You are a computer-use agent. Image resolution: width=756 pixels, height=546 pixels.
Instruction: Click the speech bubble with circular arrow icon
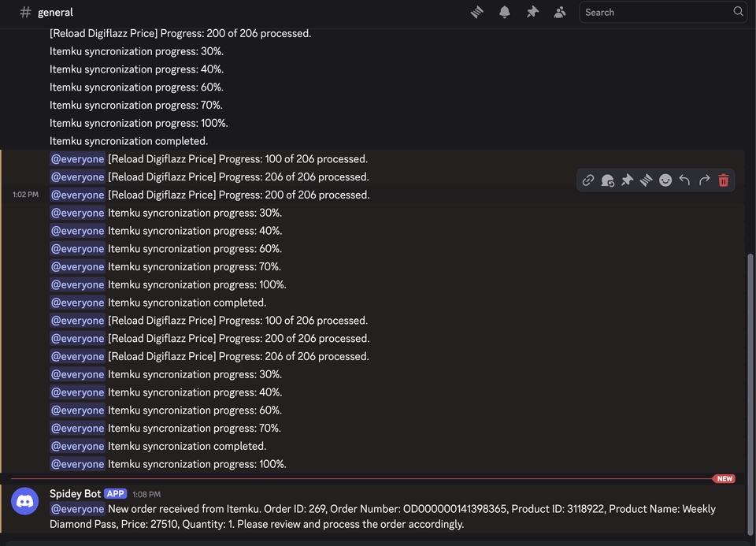(607, 180)
